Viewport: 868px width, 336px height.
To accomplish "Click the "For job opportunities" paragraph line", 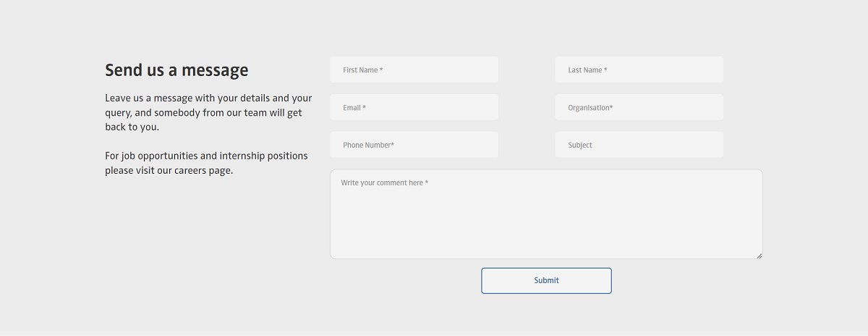I will click(206, 156).
